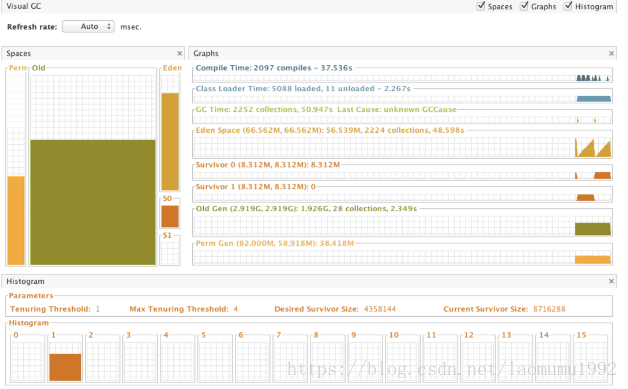Open the Refresh rate Auto dropdown

coord(89,26)
